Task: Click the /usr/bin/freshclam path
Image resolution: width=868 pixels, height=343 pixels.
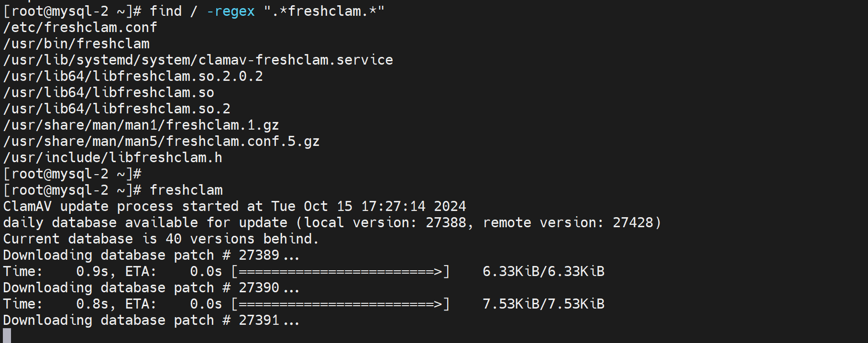Action: [77, 44]
